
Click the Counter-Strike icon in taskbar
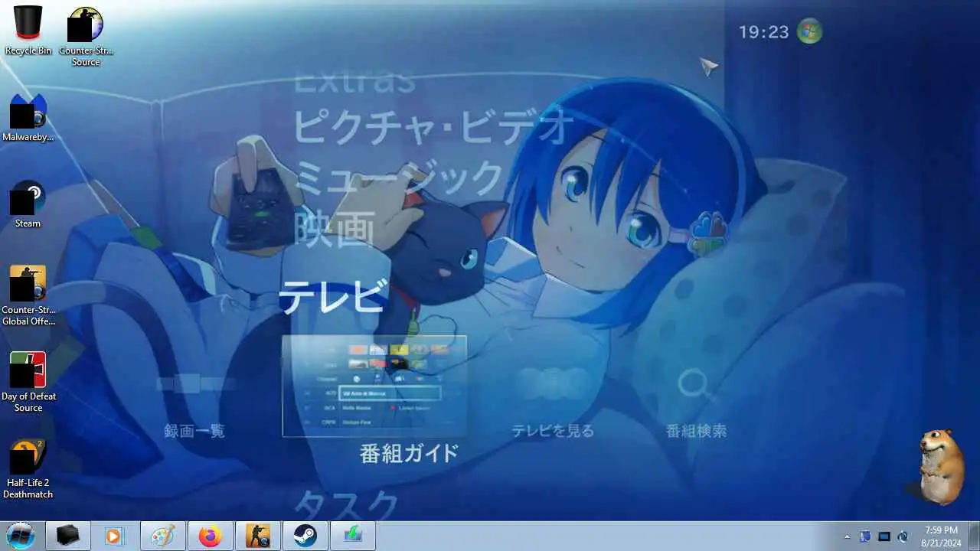pyautogui.click(x=258, y=536)
